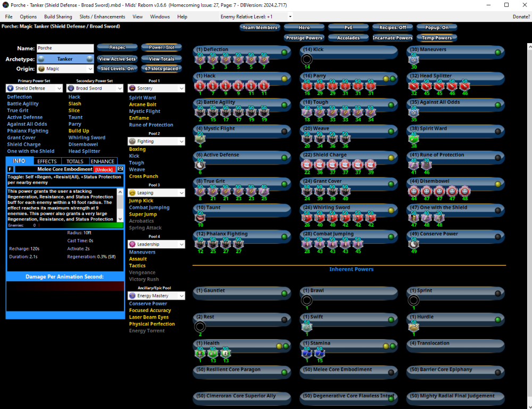Click Taunt's single enhancement slot icon
This screenshot has height=409, width=532.
pyautogui.click(x=201, y=217)
